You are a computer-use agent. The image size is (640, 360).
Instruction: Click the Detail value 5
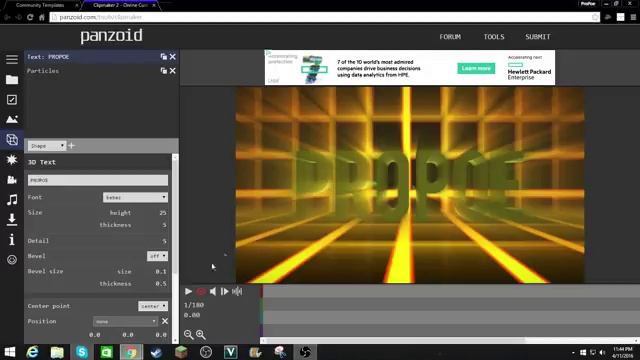point(164,241)
